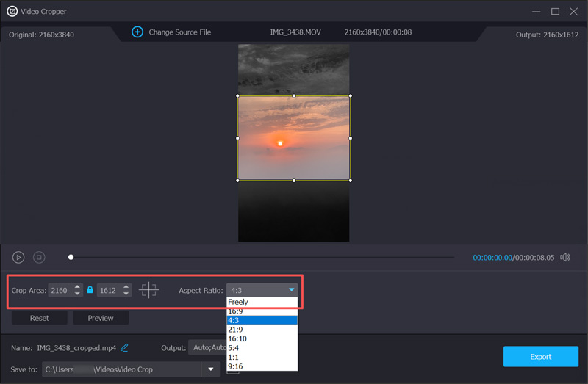Increase the crop width value
Screen dimensions: 588x384
77,286
